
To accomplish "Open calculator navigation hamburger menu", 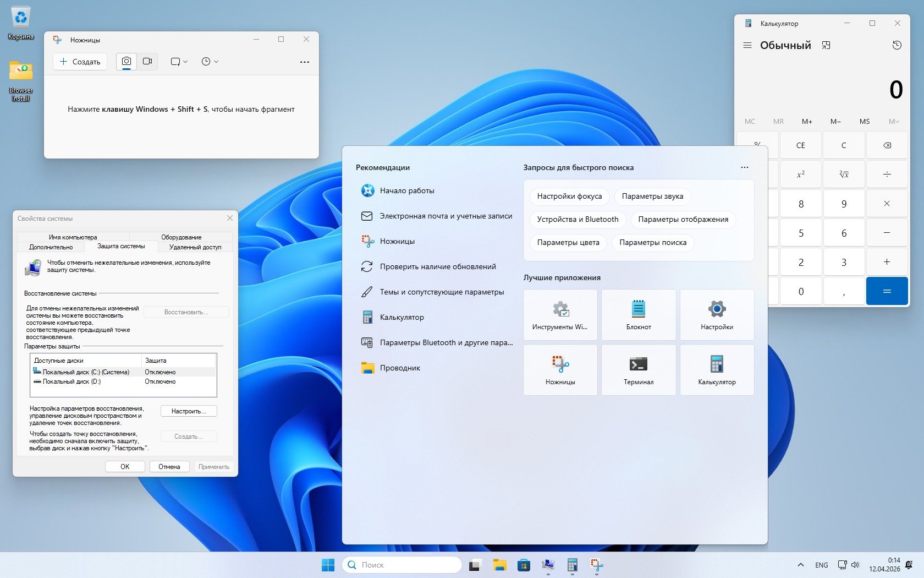I will point(747,45).
